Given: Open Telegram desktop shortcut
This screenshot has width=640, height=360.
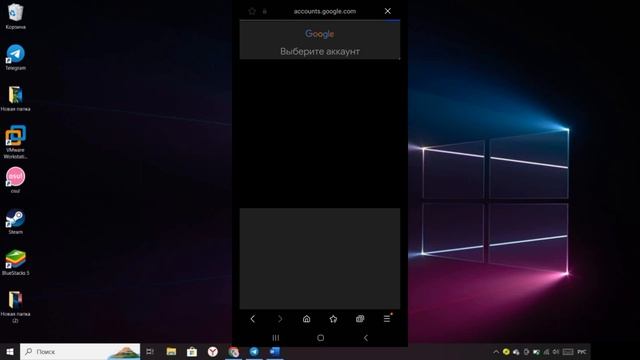Looking at the screenshot, I should (16, 57).
